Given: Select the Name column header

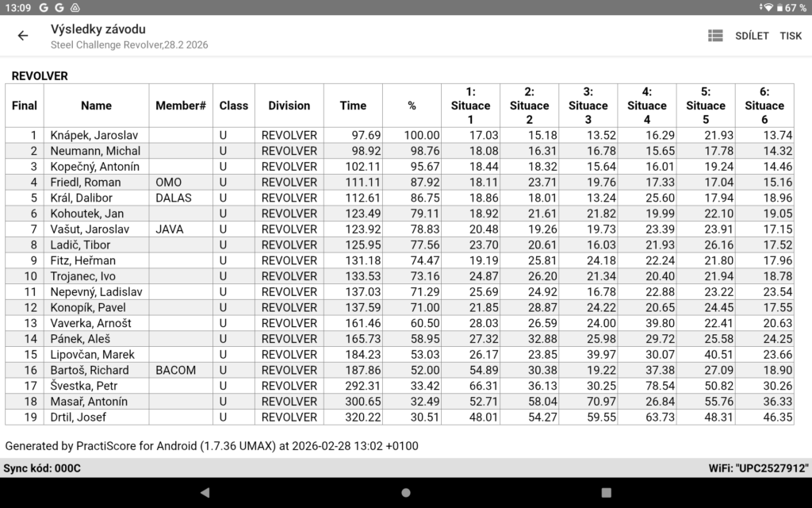Looking at the screenshot, I should [x=96, y=106].
